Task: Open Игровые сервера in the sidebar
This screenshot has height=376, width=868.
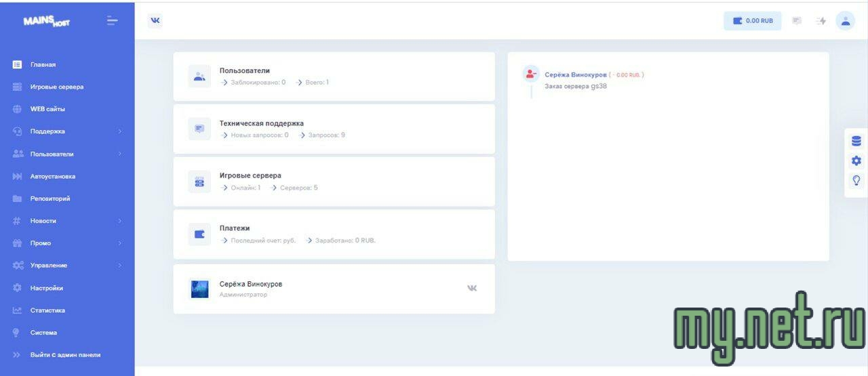Action: point(57,87)
